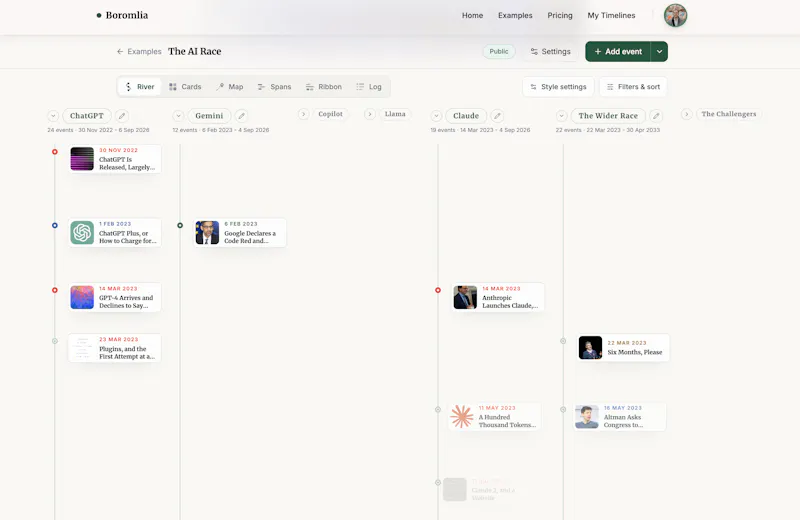Switch to River view

point(140,87)
